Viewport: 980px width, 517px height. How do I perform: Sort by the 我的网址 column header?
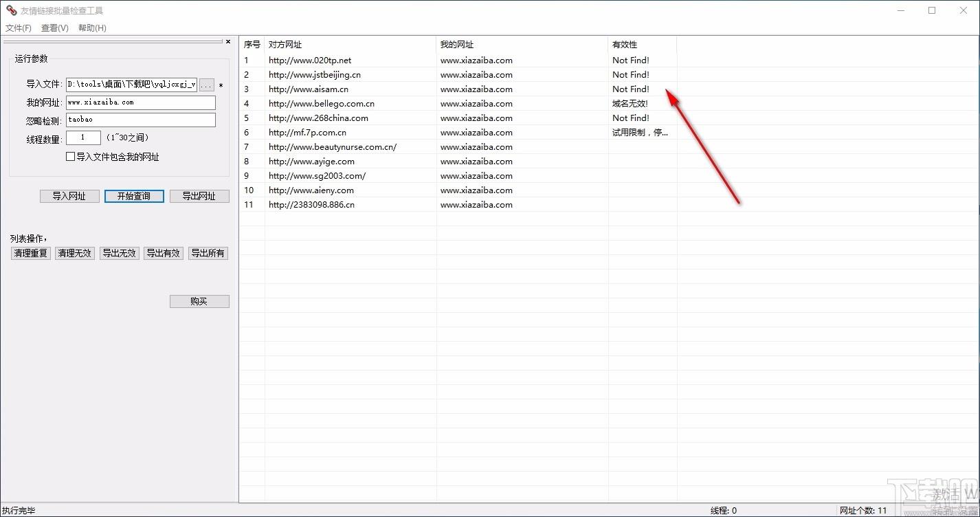point(522,45)
